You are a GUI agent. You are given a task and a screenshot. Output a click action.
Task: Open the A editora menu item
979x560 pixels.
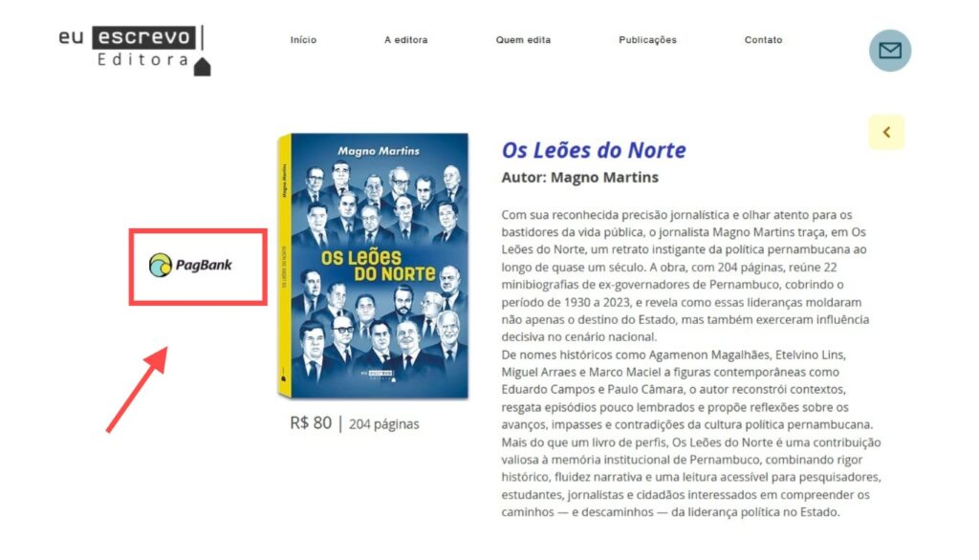405,40
